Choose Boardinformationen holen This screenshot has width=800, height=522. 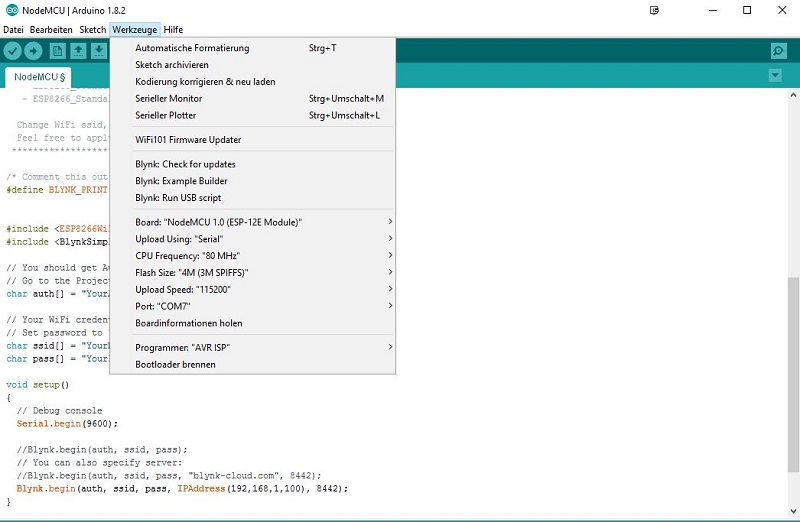[x=253, y=323]
